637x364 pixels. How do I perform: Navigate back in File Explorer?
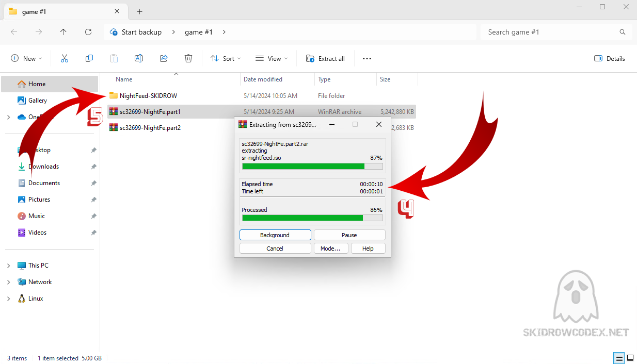click(x=14, y=32)
